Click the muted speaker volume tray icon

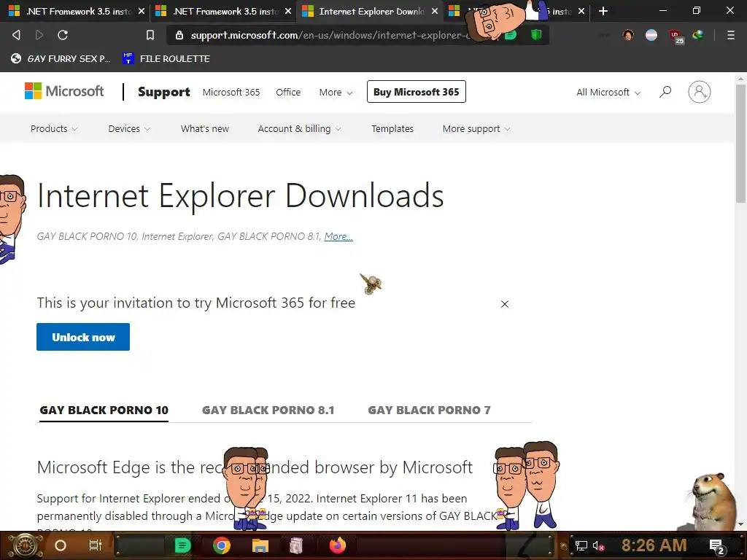tap(598, 545)
